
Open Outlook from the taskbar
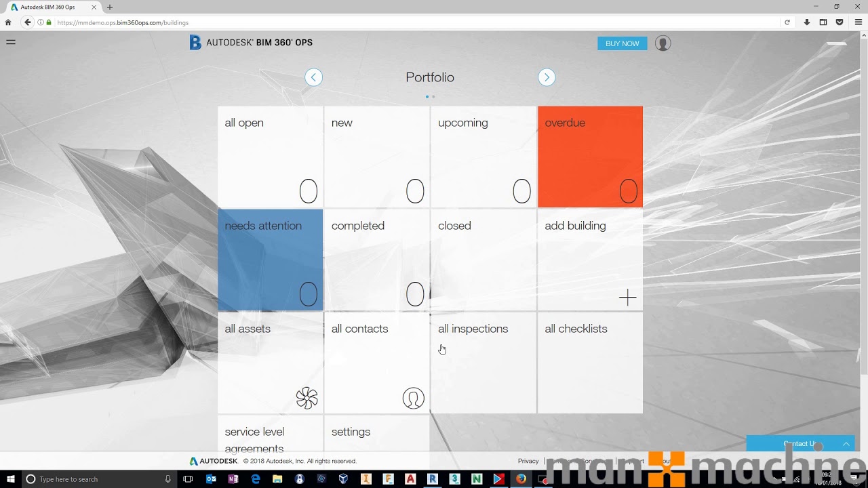[211, 479]
